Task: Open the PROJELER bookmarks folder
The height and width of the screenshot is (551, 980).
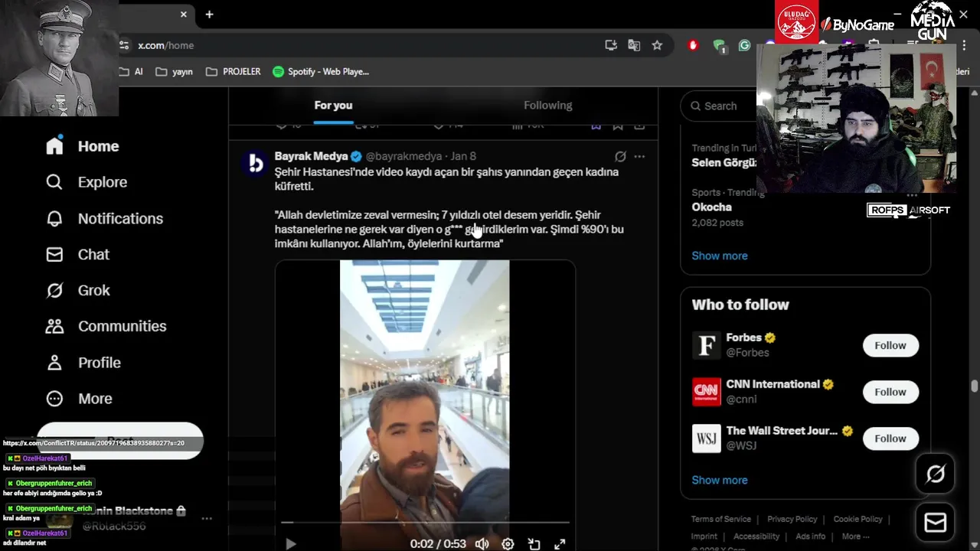Action: tap(234, 71)
